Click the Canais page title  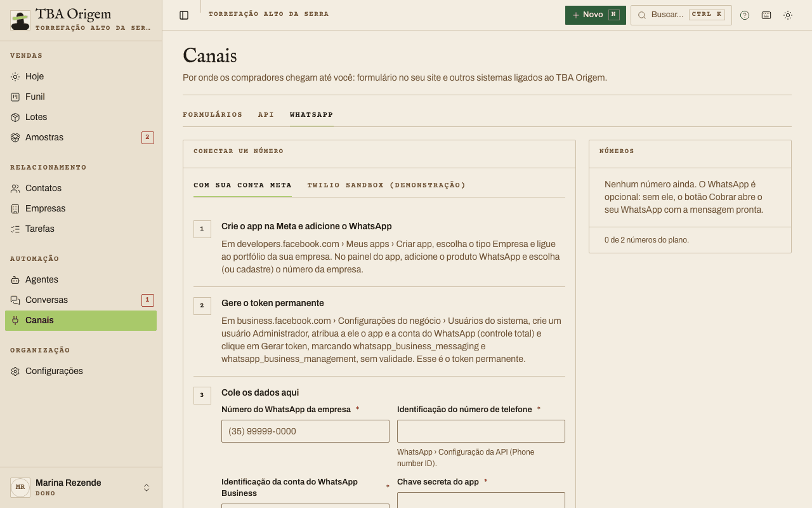(210, 56)
